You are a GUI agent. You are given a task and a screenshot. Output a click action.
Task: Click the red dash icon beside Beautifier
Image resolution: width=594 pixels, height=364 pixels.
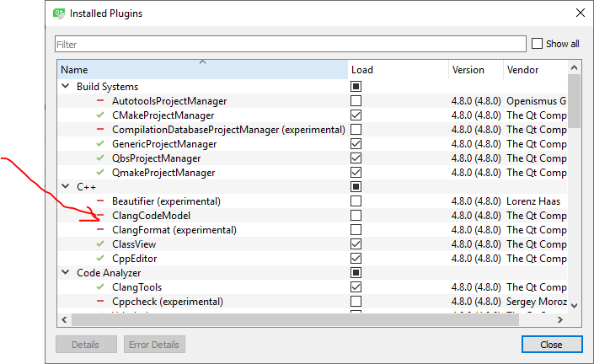coord(100,201)
